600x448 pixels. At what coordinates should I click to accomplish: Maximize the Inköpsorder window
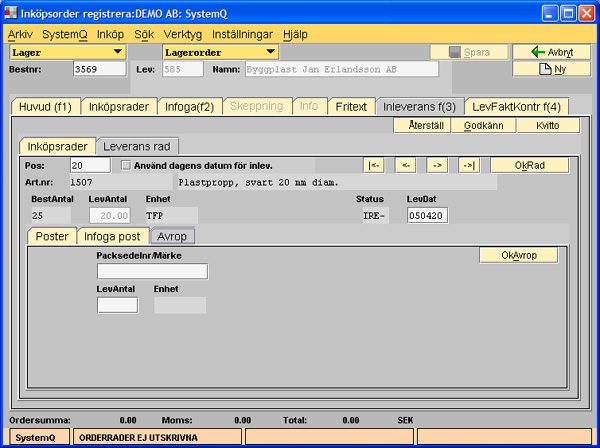point(568,14)
